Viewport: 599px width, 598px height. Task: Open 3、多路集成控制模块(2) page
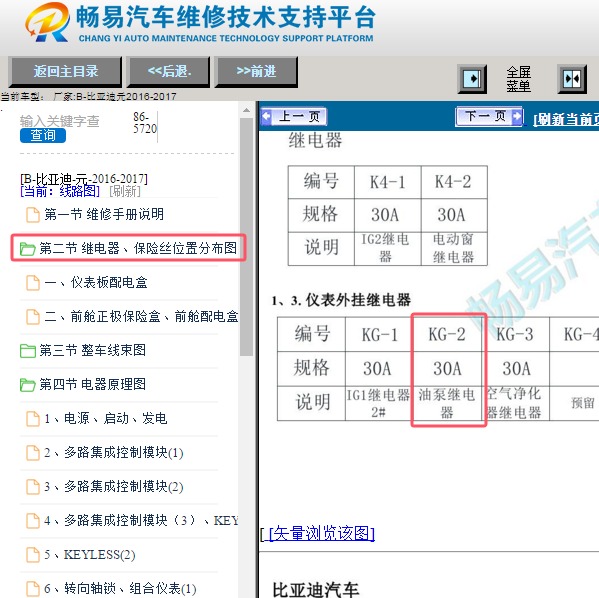114,486
